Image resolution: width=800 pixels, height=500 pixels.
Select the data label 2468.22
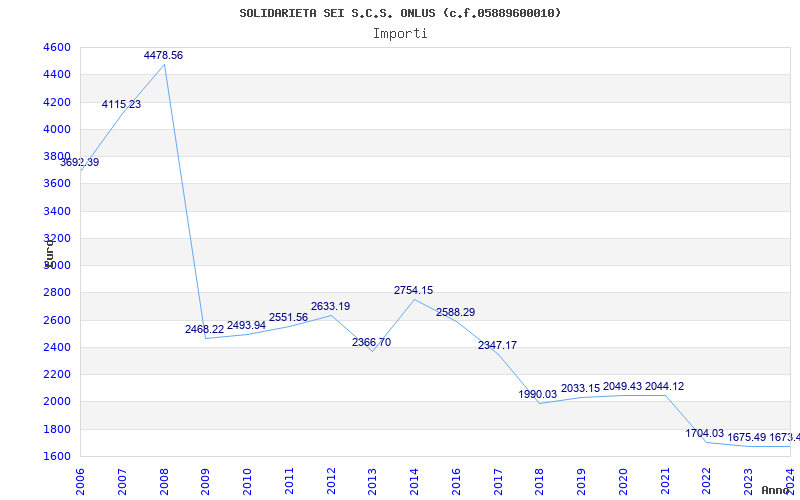(205, 329)
